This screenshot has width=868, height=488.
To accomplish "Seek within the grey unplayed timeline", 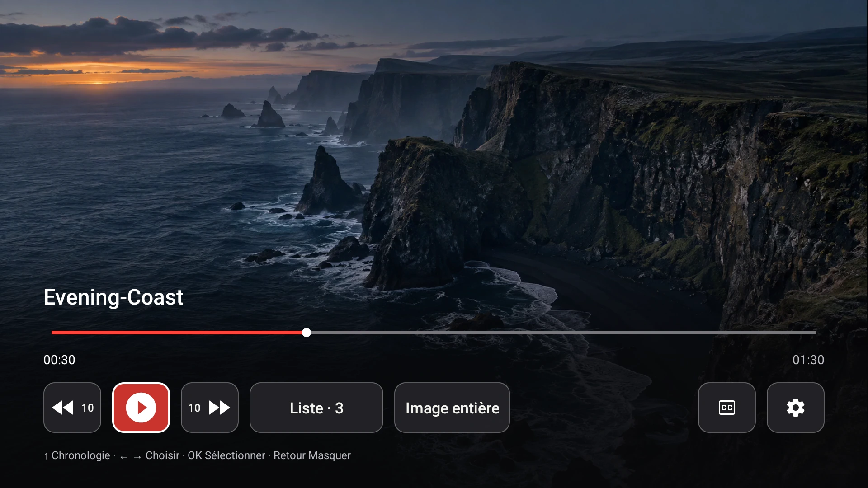I will 564,333.
